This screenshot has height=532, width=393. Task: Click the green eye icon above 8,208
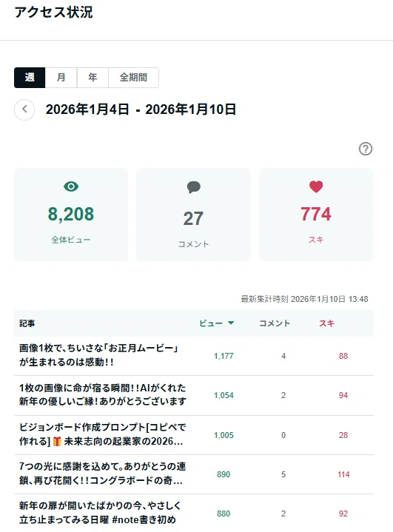pyautogui.click(x=71, y=186)
